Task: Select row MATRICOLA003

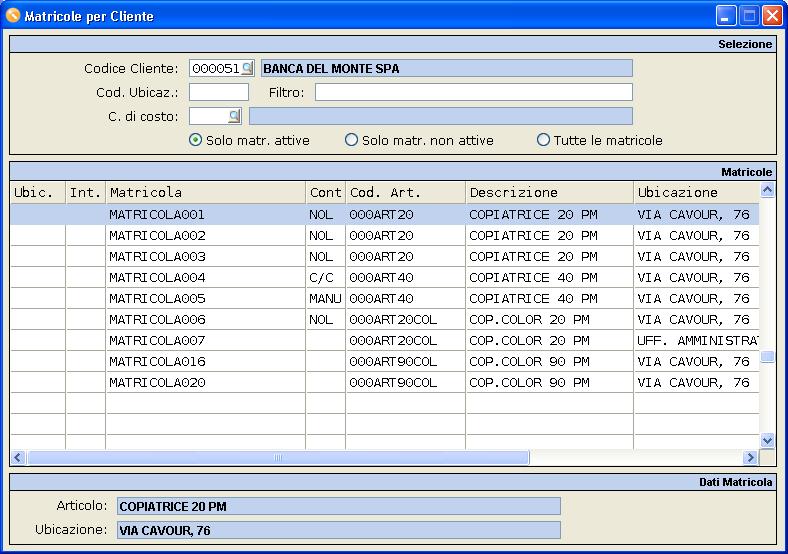Action: [x=385, y=256]
